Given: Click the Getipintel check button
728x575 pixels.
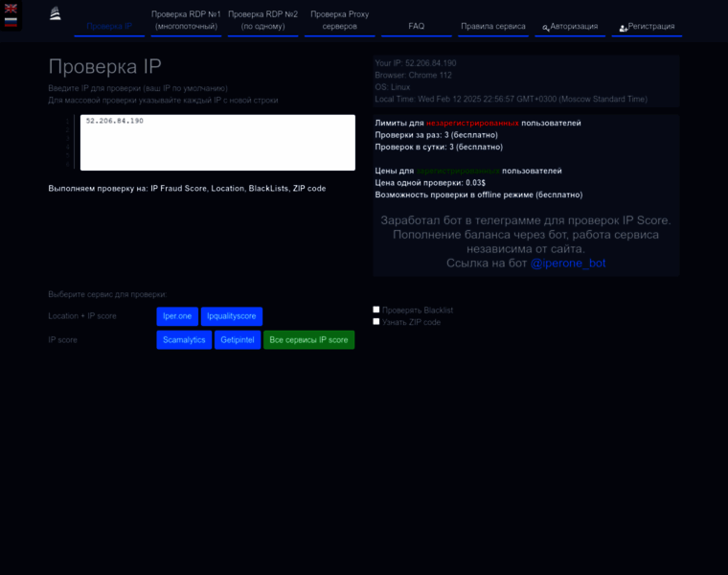Looking at the screenshot, I should click(238, 340).
